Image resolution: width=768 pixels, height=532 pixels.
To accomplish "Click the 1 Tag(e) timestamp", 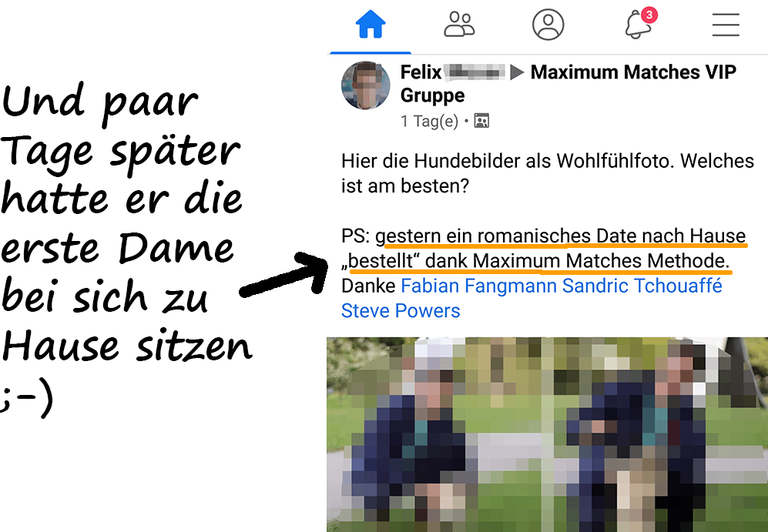I will [x=429, y=121].
